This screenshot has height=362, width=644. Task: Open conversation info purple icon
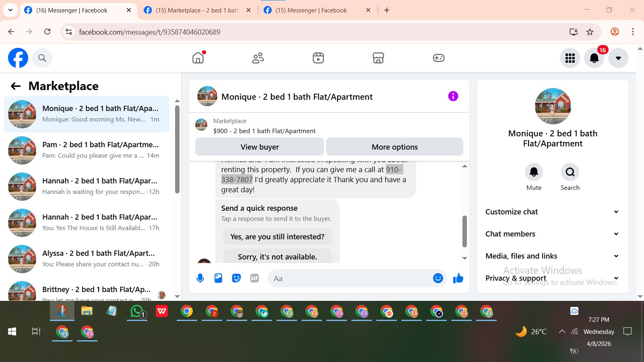453,96
